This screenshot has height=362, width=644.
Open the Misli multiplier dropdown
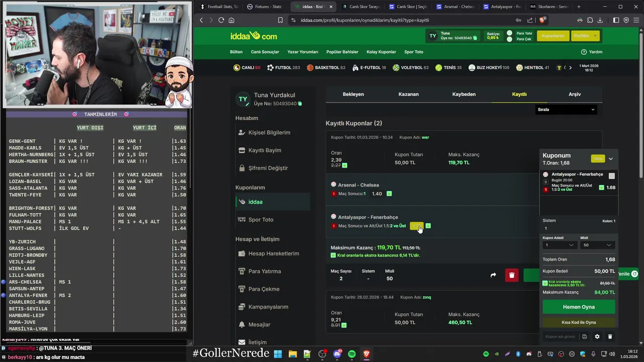[597, 245]
